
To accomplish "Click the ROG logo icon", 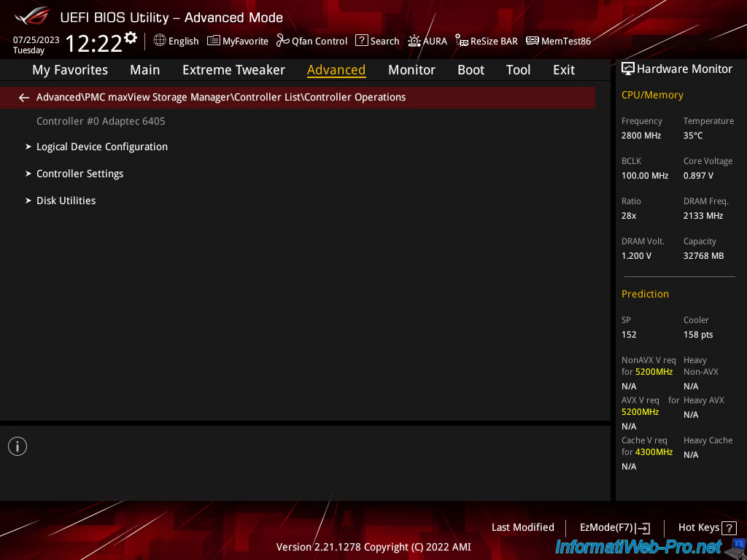I will pos(32,17).
